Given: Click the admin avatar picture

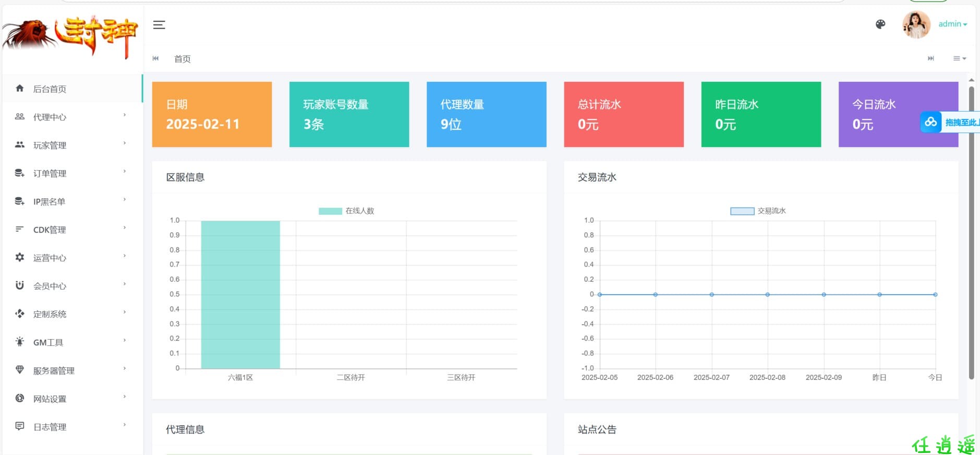Looking at the screenshot, I should point(916,25).
